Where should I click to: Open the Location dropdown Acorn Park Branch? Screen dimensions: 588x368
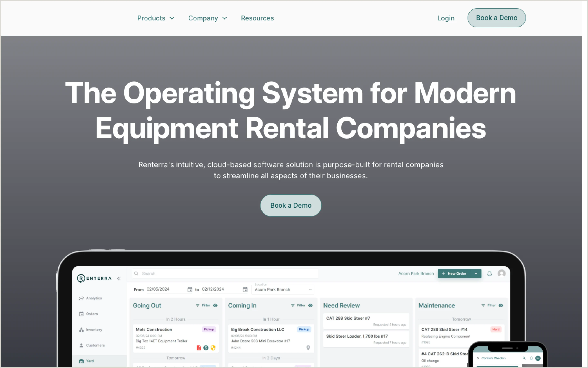283,289
